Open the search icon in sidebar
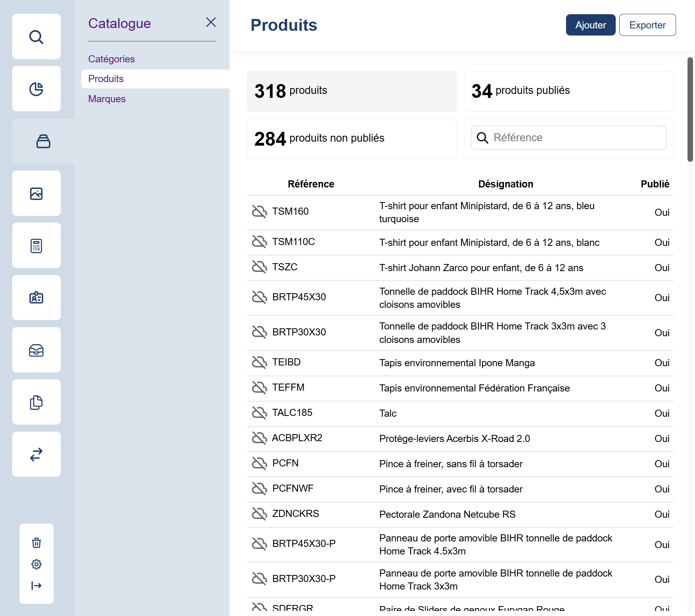695x616 pixels. click(x=36, y=37)
